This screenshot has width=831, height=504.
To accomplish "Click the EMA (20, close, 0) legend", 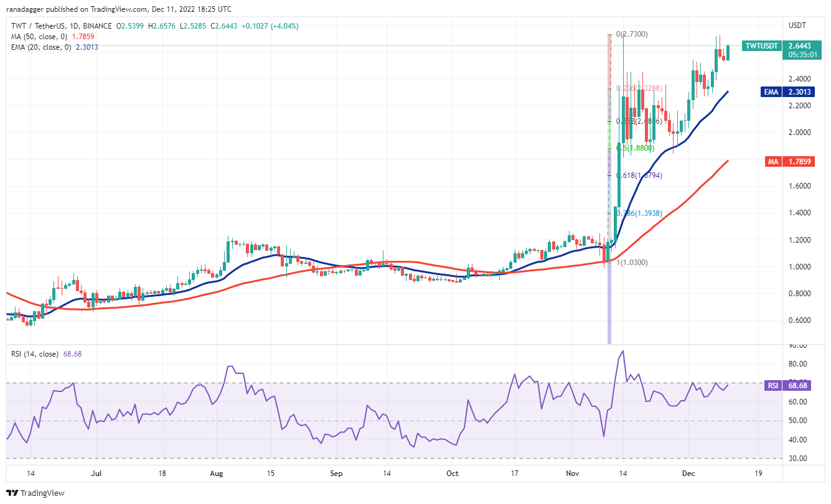I will [x=47, y=47].
